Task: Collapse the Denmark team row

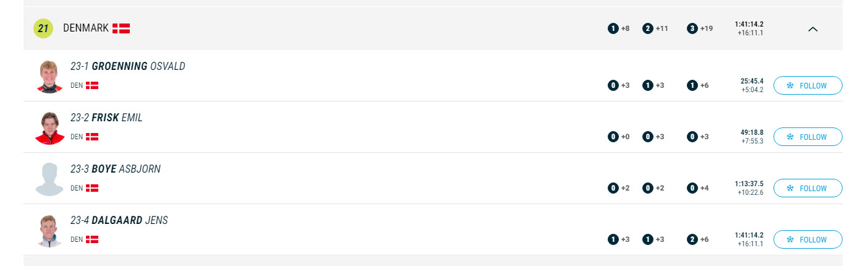Action: 813,28
